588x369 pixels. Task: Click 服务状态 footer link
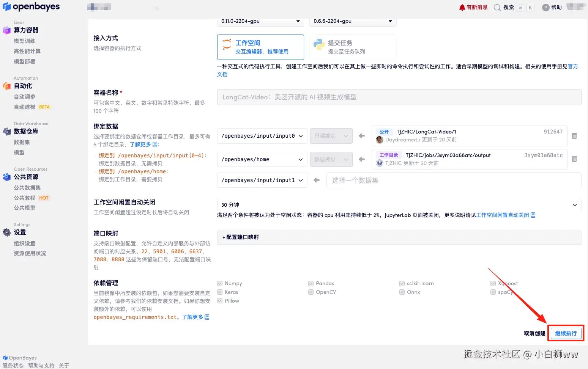[x=13, y=366]
